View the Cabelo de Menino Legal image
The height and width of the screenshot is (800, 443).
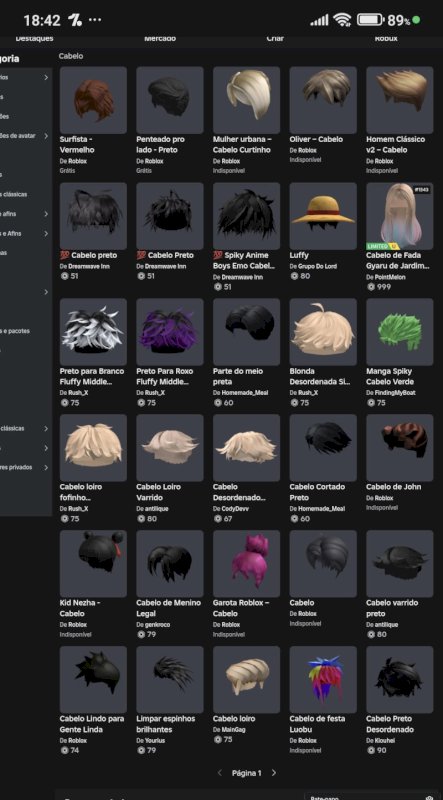(169, 563)
